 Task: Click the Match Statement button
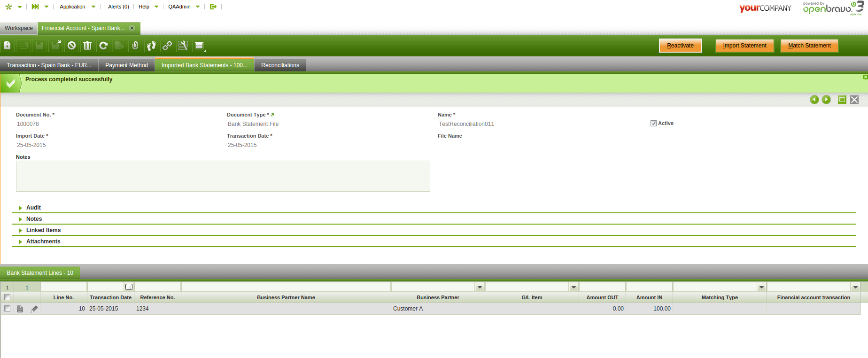(x=809, y=46)
